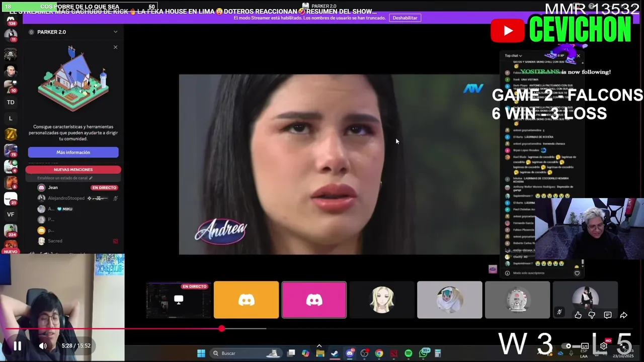Select the EN DIRECTO stream tile
The image size is (644, 362).
point(179,300)
